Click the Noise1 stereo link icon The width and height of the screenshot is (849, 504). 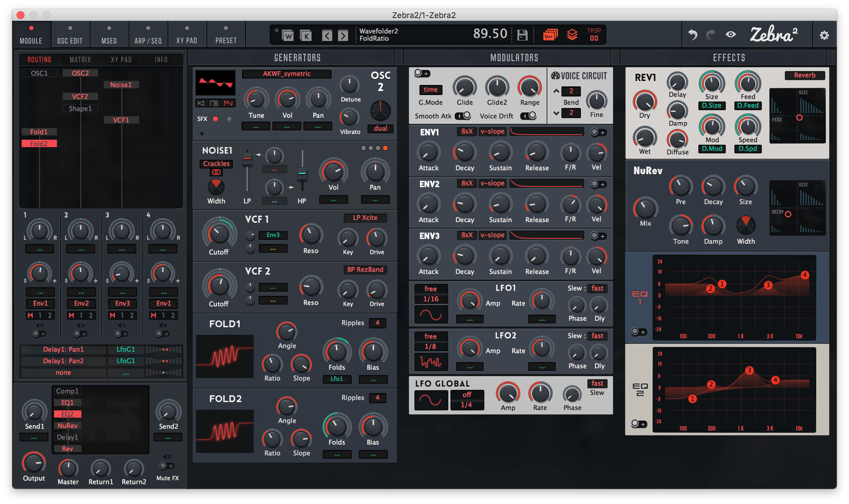pyautogui.click(x=216, y=172)
